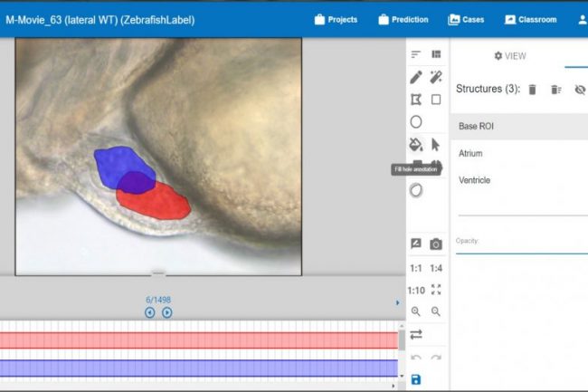Zoom out with minus magnifier
Image resolution: width=588 pixels, height=392 pixels.
[436, 311]
